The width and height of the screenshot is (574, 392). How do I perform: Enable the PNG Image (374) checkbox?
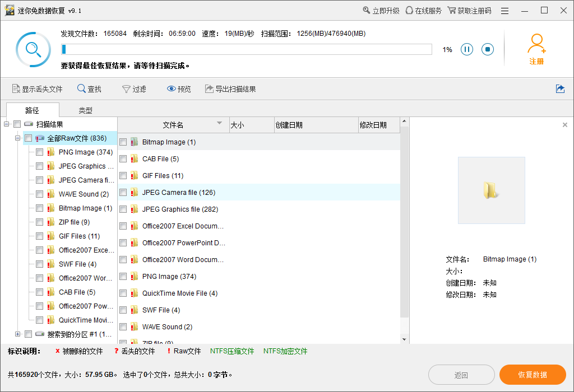click(39, 152)
